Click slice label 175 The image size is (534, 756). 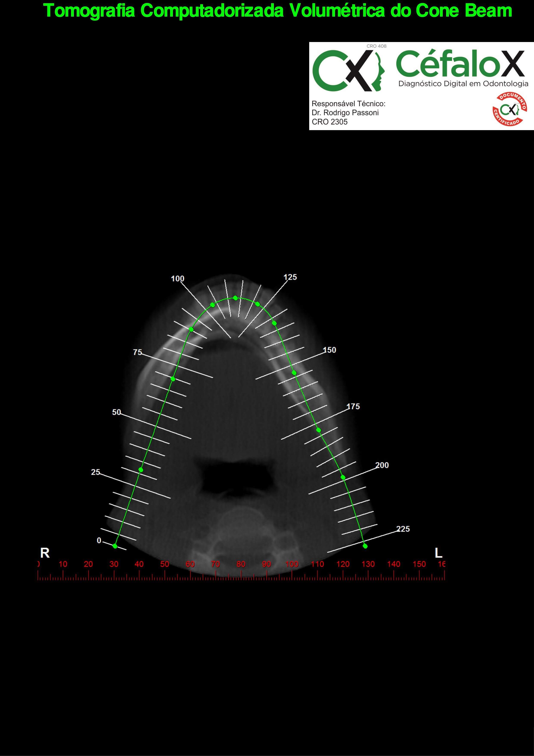[353, 407]
